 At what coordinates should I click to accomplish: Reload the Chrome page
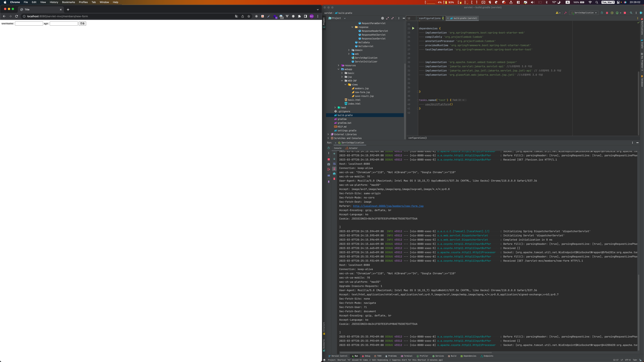tap(16, 16)
